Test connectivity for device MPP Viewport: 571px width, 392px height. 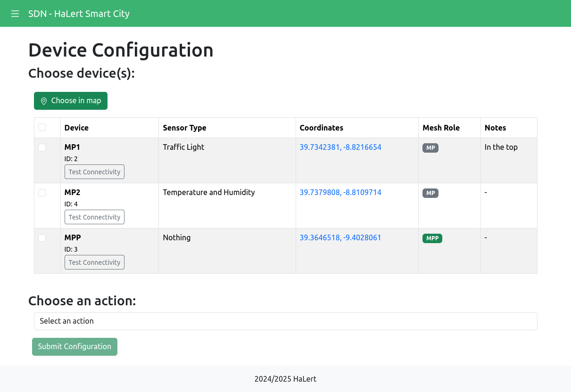point(94,262)
